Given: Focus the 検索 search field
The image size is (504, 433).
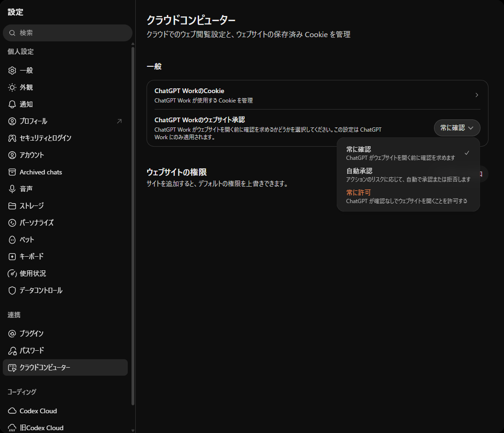Looking at the screenshot, I should click(x=68, y=33).
